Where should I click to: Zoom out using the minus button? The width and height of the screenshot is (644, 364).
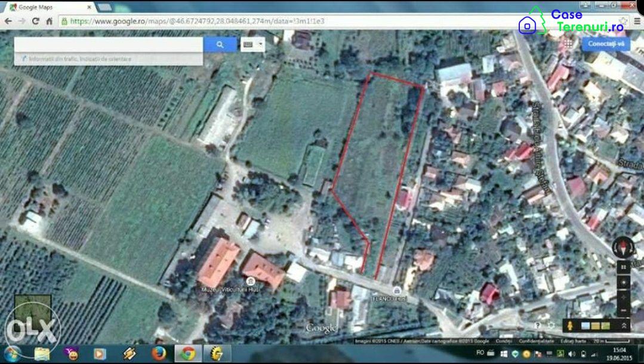(623, 310)
